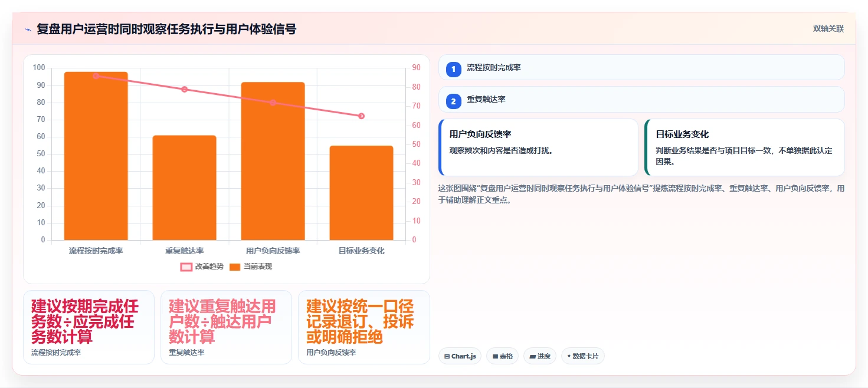
Task: Click 用户负向反馈率 caption under the orange stat
Action: (331, 353)
